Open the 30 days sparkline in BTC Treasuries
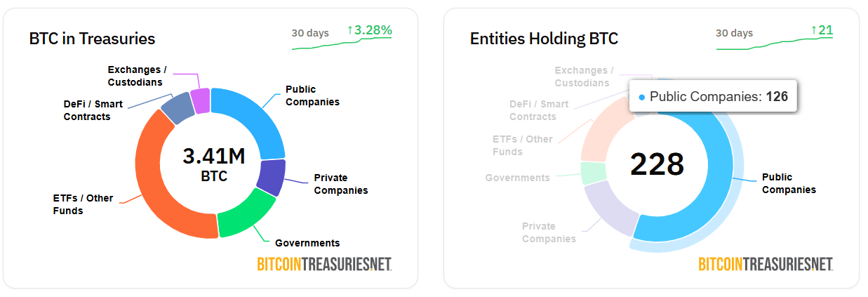 point(342,44)
